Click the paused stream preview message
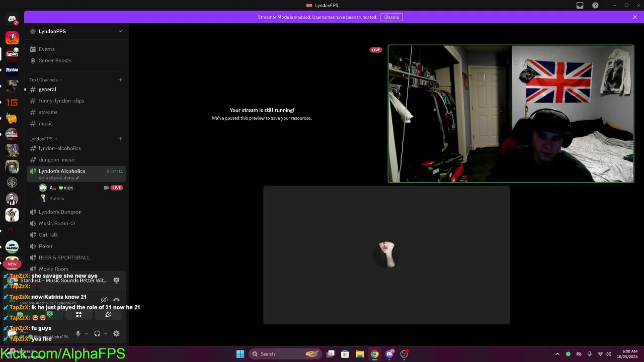The width and height of the screenshot is (644, 362). tap(262, 114)
